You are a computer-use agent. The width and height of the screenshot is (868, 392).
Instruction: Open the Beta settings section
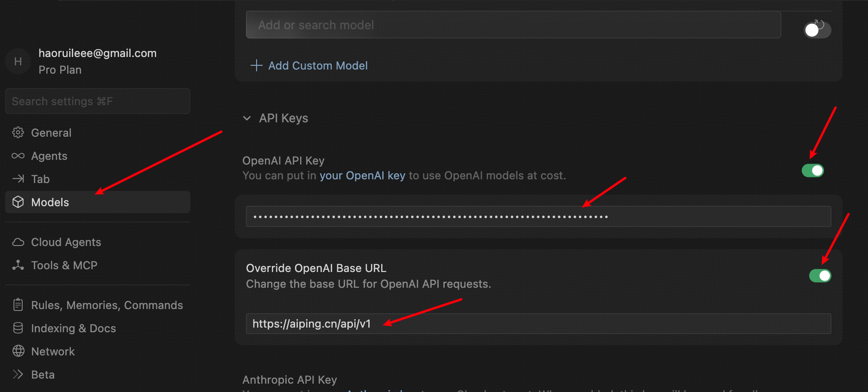coord(43,374)
